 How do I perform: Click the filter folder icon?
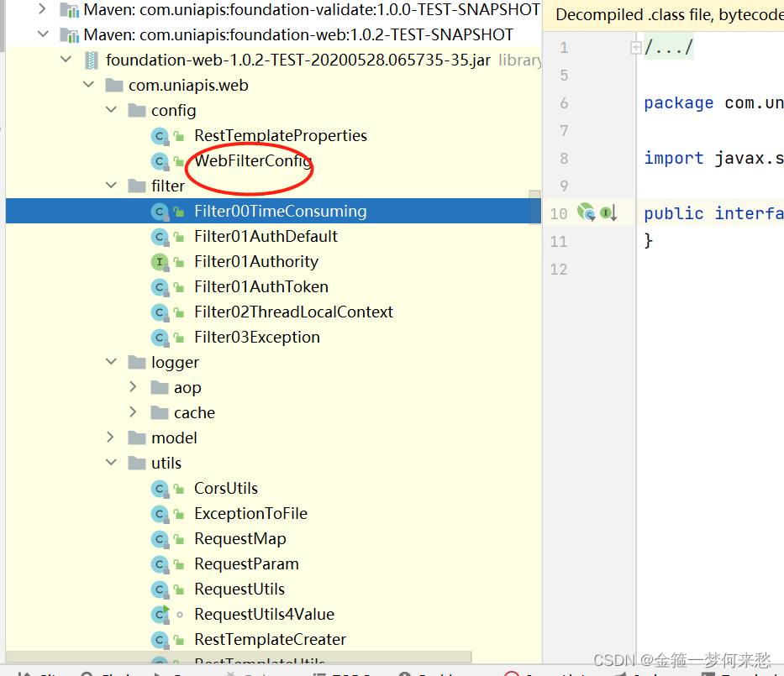click(137, 186)
